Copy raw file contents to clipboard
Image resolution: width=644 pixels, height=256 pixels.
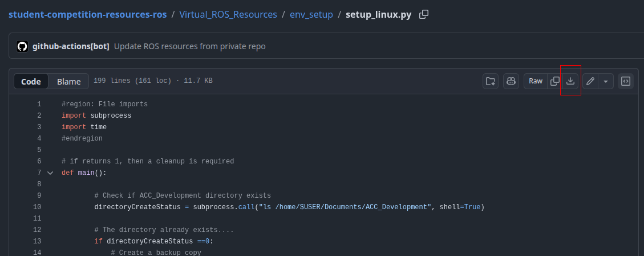[554, 81]
